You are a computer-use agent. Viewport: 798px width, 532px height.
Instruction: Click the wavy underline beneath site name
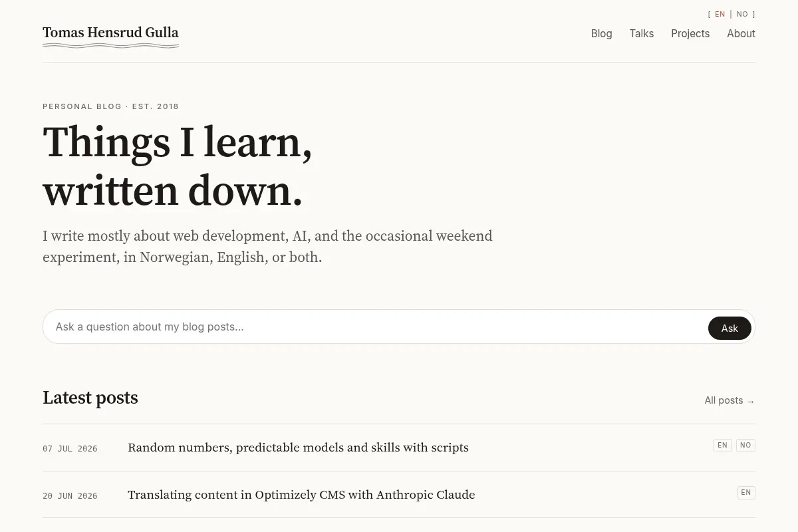point(110,46)
